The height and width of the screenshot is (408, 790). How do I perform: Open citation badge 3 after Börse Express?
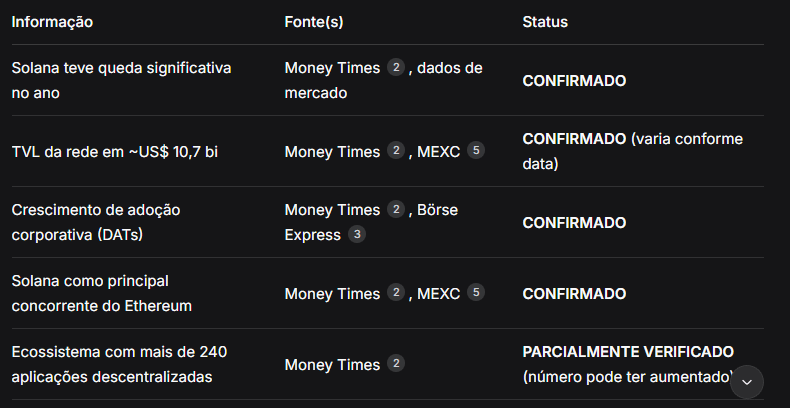(358, 235)
